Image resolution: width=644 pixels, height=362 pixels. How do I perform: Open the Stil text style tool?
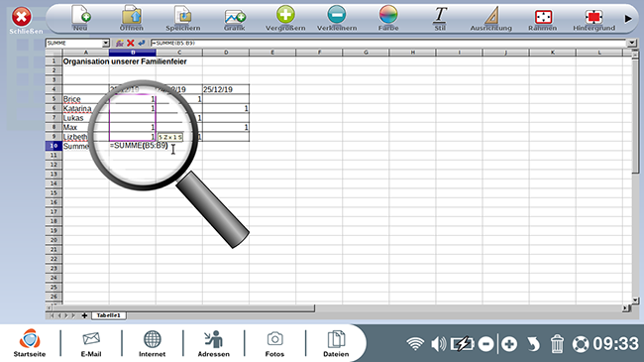point(440,18)
